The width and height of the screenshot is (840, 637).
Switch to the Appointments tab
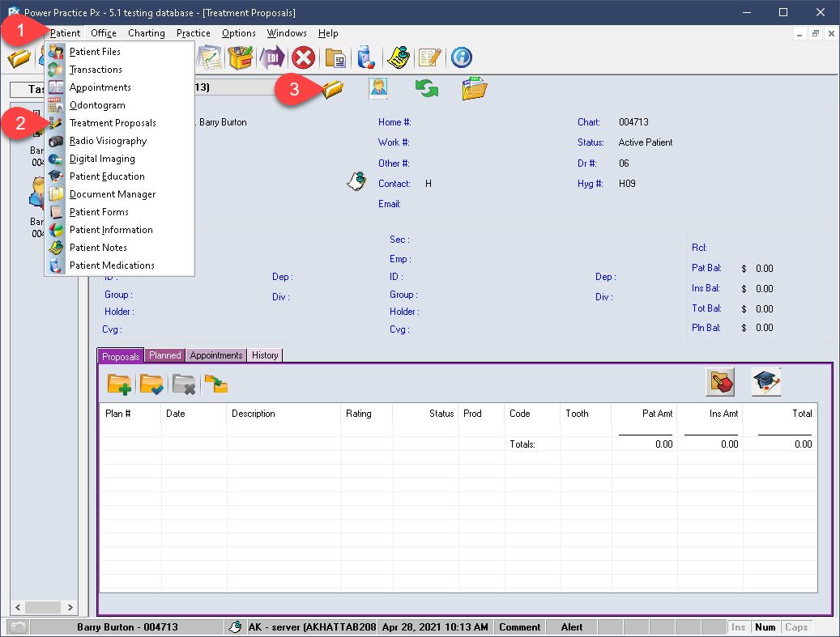point(216,355)
